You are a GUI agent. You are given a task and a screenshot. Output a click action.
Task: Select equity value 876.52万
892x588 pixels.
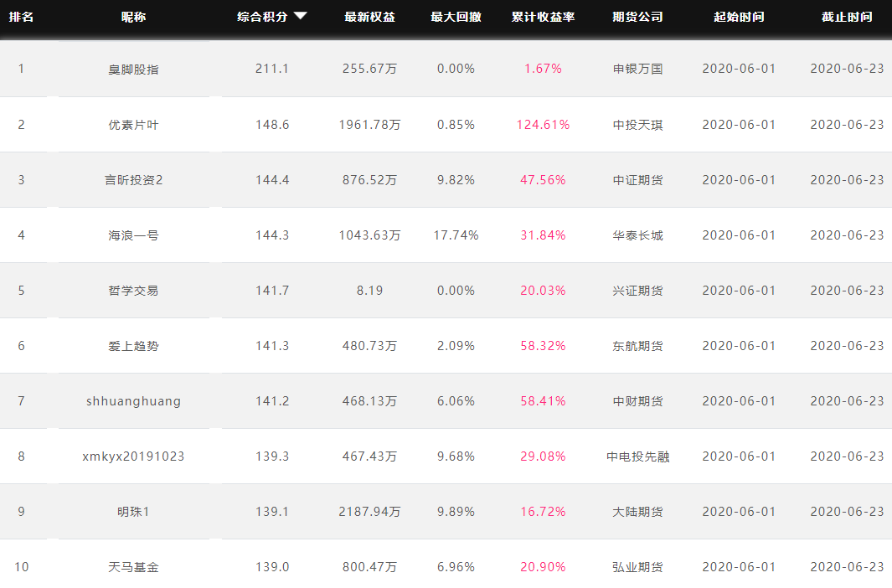[x=369, y=180]
